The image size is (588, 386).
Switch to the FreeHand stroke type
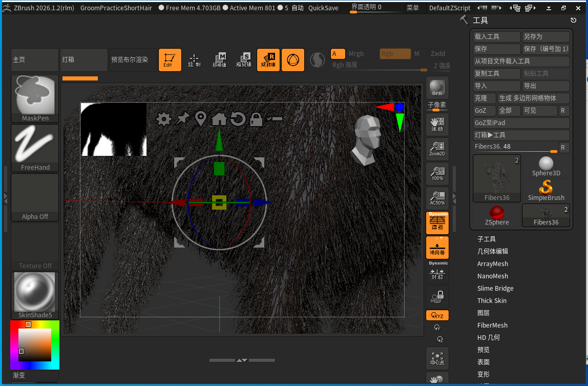34,147
